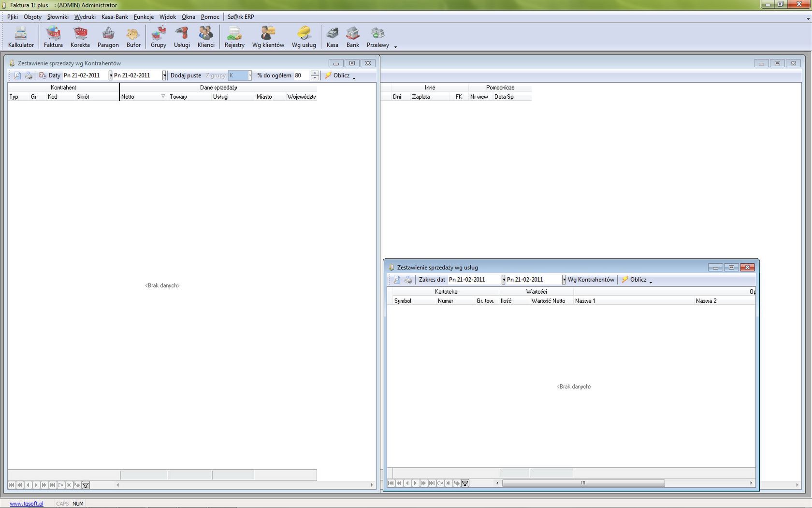Click Daty calendar icon in Kontrahentów window
Image resolution: width=812 pixels, height=508 pixels.
43,75
